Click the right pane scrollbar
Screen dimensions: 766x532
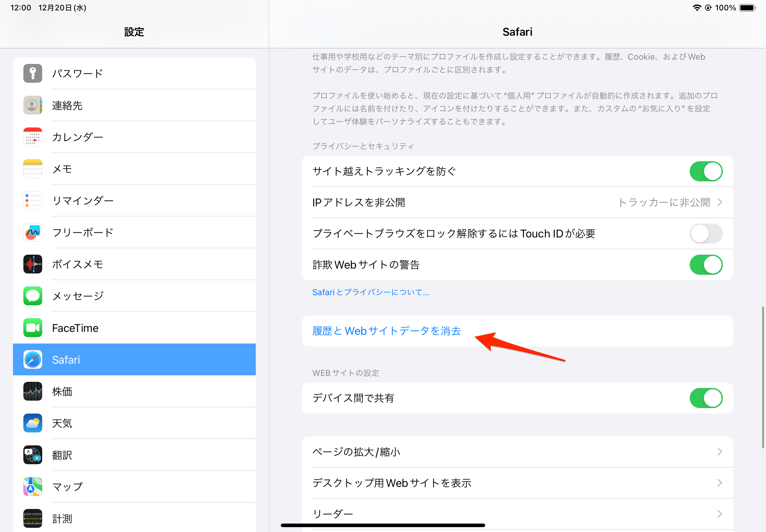tap(762, 377)
